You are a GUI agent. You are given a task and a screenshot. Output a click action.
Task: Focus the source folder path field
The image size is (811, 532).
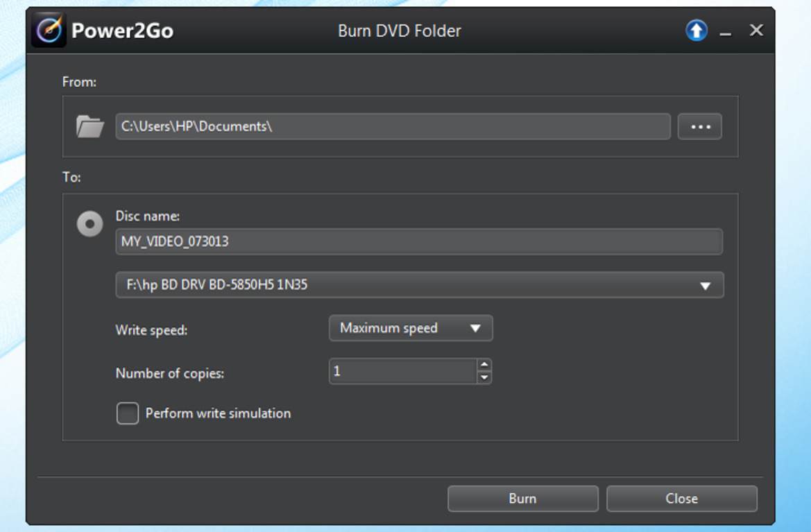pyautogui.click(x=393, y=127)
